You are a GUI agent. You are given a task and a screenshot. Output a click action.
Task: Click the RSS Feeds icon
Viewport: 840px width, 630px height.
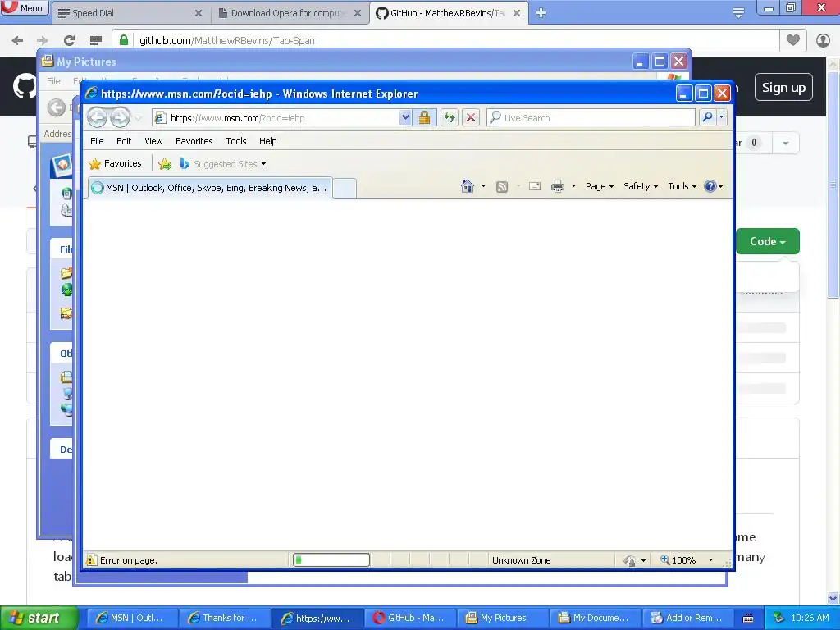[502, 186]
